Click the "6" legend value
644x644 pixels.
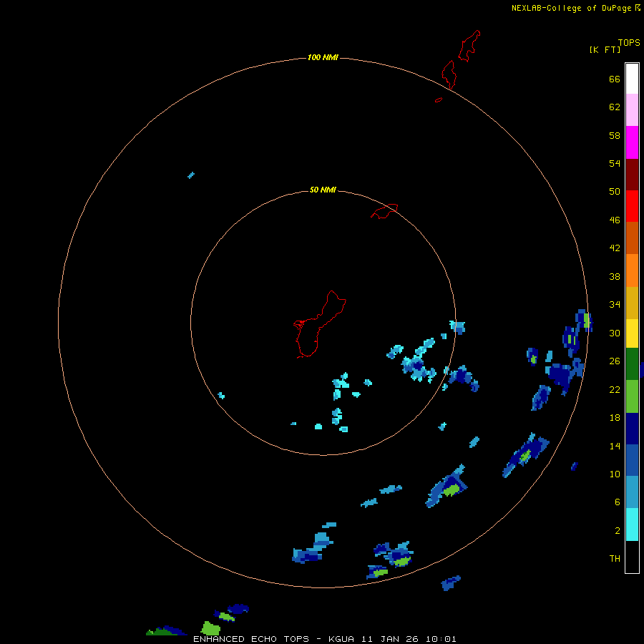(x=618, y=502)
